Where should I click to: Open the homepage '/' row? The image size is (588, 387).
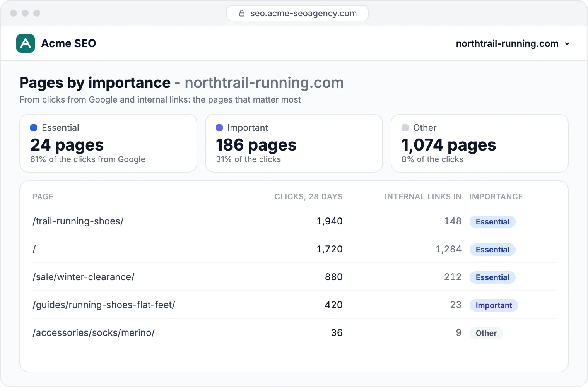tap(294, 249)
